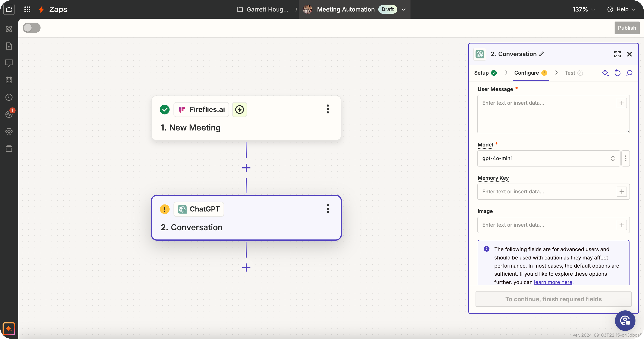Toggle the Zap on/off switch
Viewport: 644px width, 339px height.
click(x=32, y=28)
